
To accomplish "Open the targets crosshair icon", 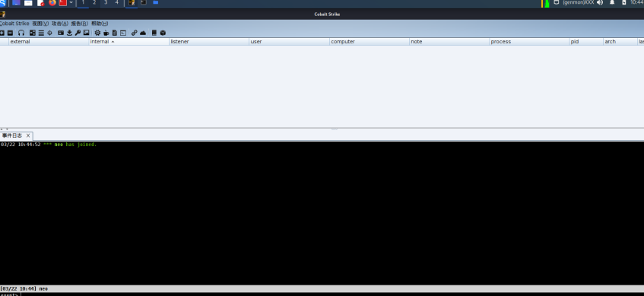I will point(49,33).
